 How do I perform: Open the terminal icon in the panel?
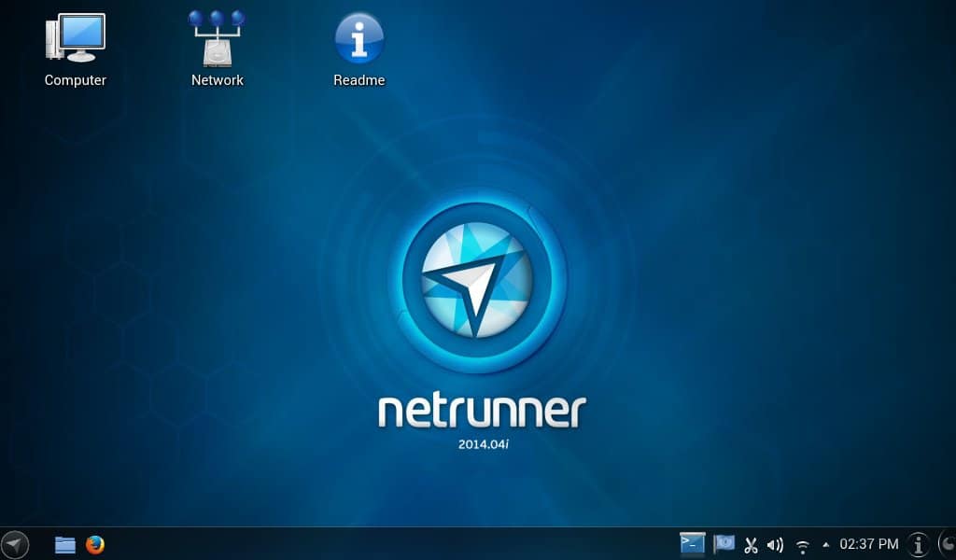click(x=692, y=543)
